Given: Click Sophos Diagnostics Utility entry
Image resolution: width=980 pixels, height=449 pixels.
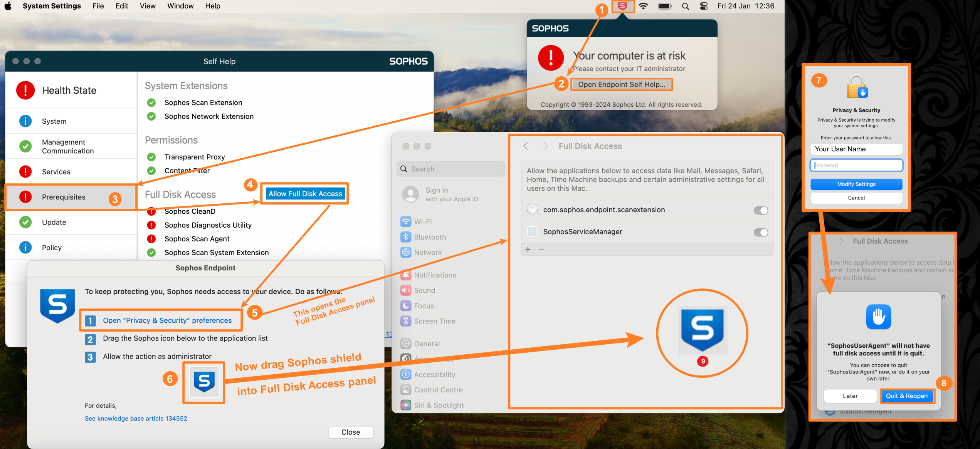Looking at the screenshot, I should 208,225.
